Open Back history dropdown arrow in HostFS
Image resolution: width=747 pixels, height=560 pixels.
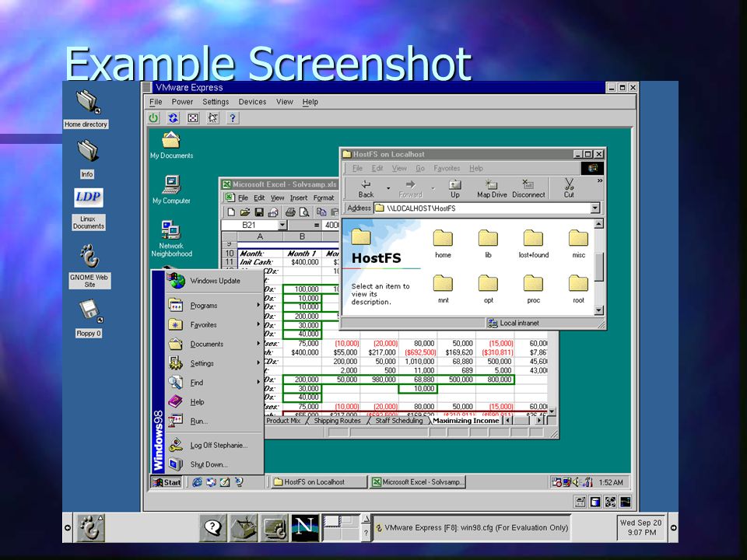(x=388, y=188)
